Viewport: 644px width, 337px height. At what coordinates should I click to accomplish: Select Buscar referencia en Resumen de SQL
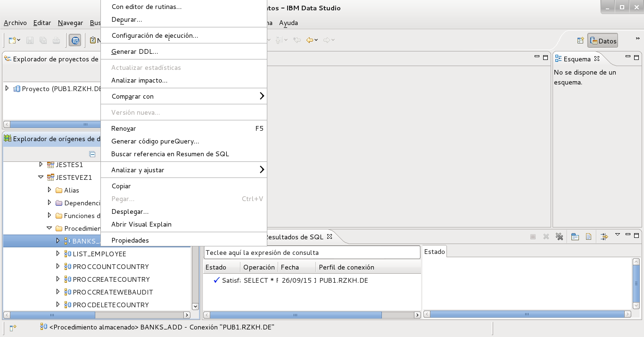(x=184, y=154)
